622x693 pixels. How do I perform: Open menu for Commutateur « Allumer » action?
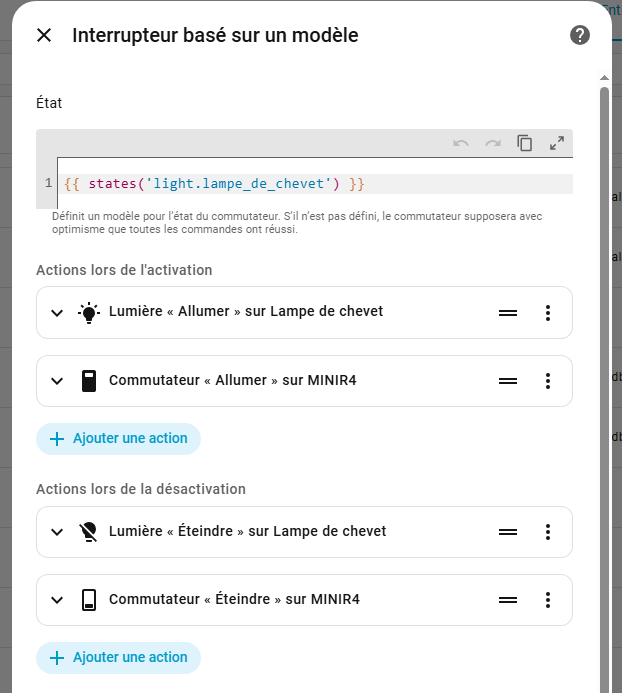click(x=548, y=381)
